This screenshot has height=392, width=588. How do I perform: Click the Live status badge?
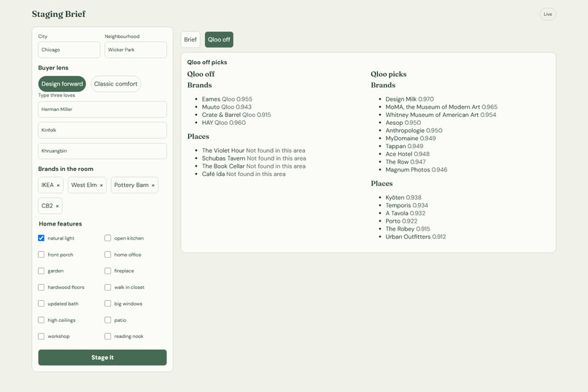[x=548, y=15]
